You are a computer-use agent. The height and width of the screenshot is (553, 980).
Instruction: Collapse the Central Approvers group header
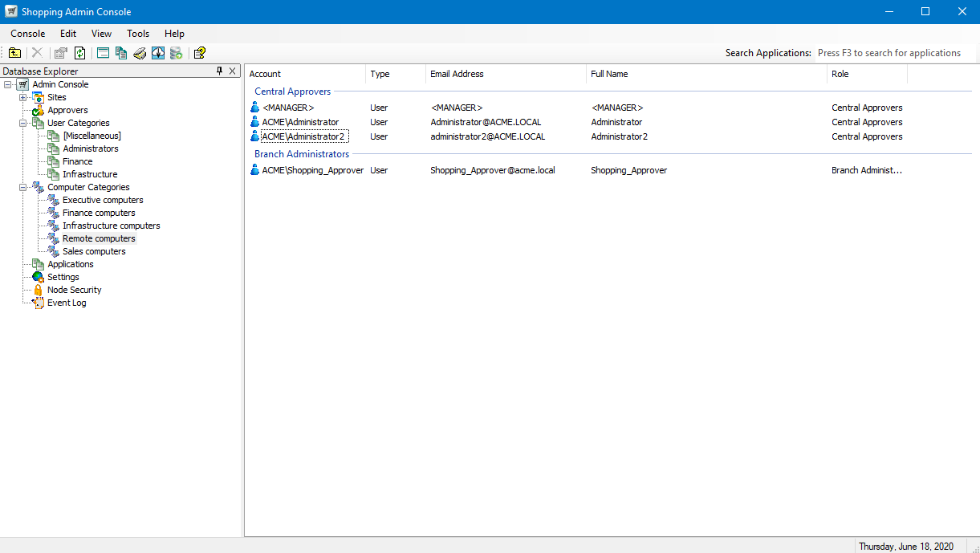[x=292, y=91]
